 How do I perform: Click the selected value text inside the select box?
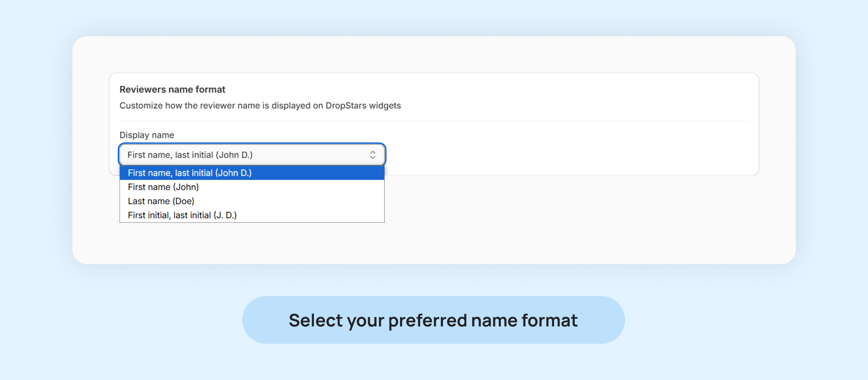click(x=190, y=155)
